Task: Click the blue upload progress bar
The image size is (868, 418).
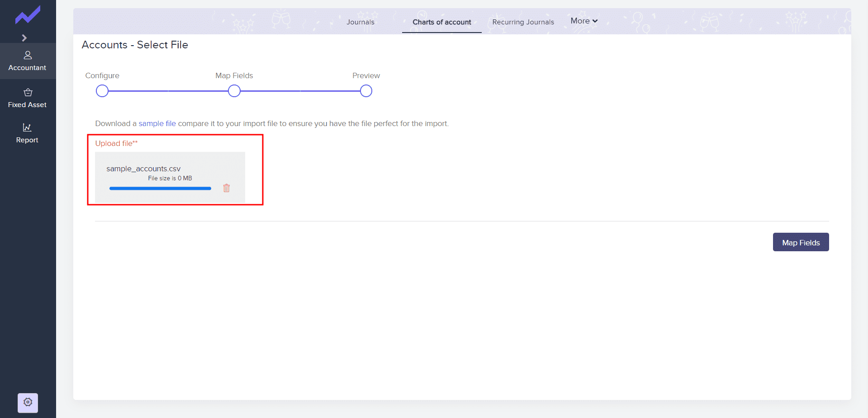Action: pyautogui.click(x=160, y=188)
